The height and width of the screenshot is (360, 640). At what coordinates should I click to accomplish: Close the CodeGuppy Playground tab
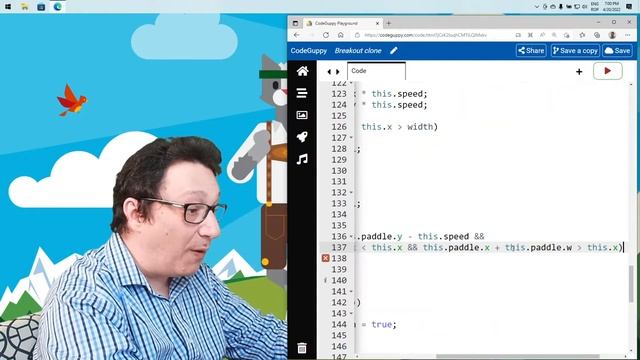377,23
